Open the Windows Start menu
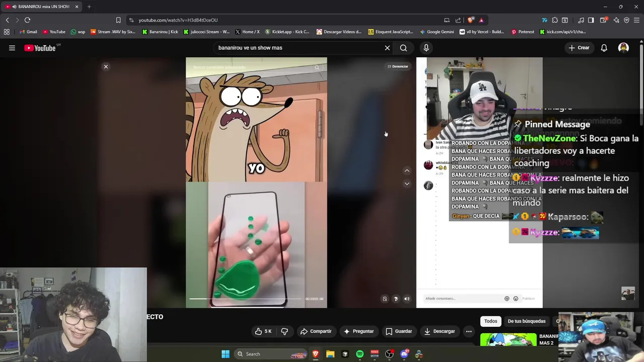644x362 pixels. pyautogui.click(x=225, y=354)
